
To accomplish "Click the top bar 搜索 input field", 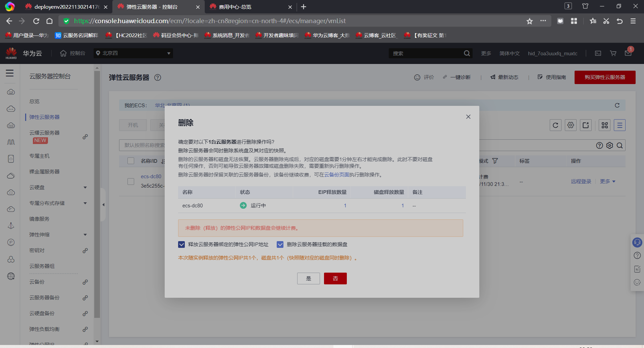I will [426, 53].
